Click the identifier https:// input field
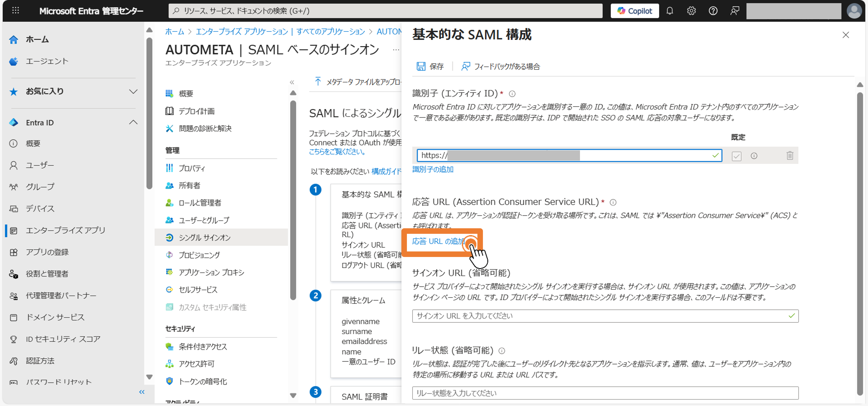 click(569, 155)
